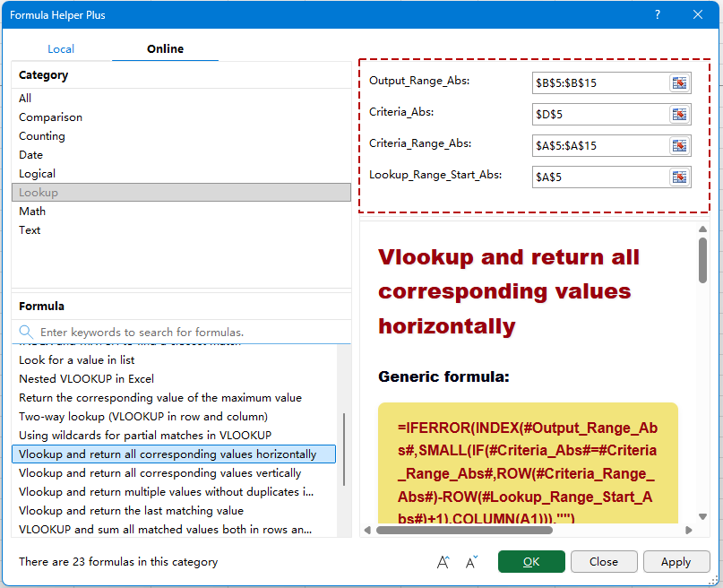Click the help question mark icon
The width and height of the screenshot is (723, 588).
(x=658, y=14)
